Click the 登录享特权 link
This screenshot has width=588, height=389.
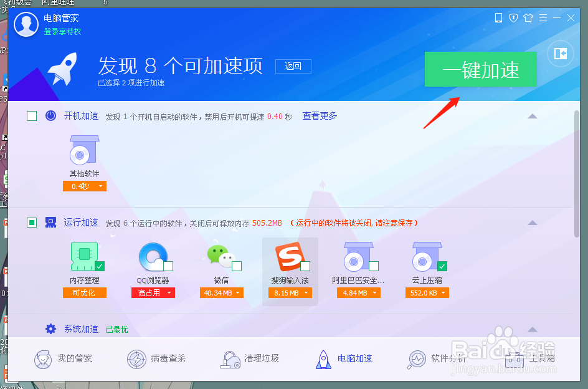point(62,32)
